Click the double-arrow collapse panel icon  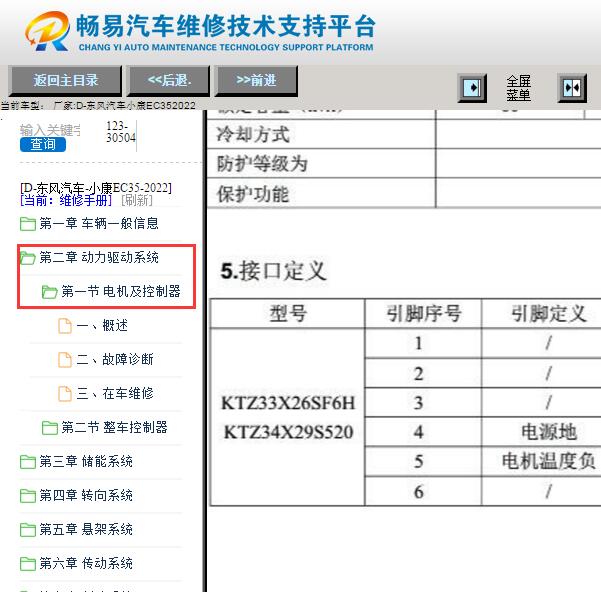pyautogui.click(x=572, y=88)
